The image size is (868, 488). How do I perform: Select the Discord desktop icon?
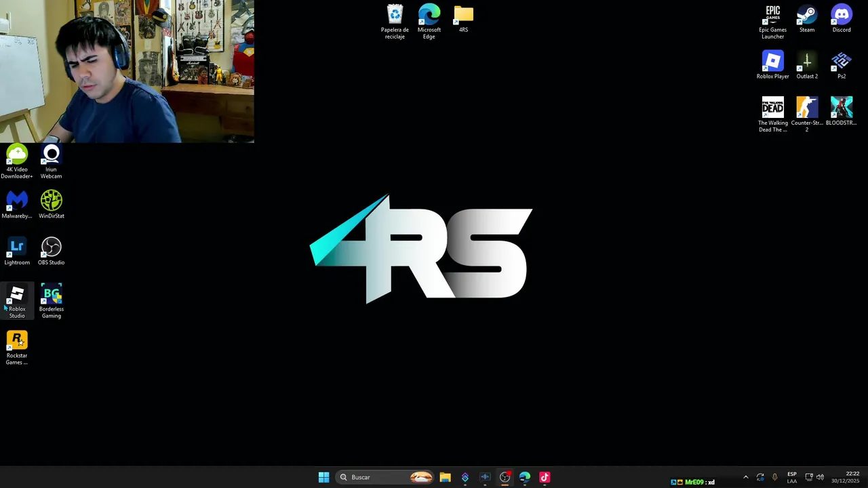click(x=842, y=19)
